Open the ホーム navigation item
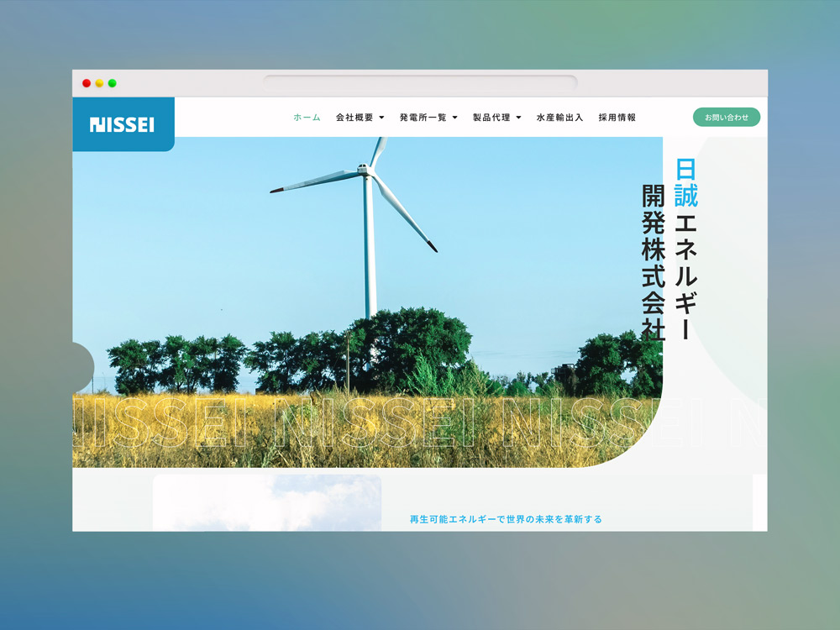The height and width of the screenshot is (630, 840). click(307, 118)
